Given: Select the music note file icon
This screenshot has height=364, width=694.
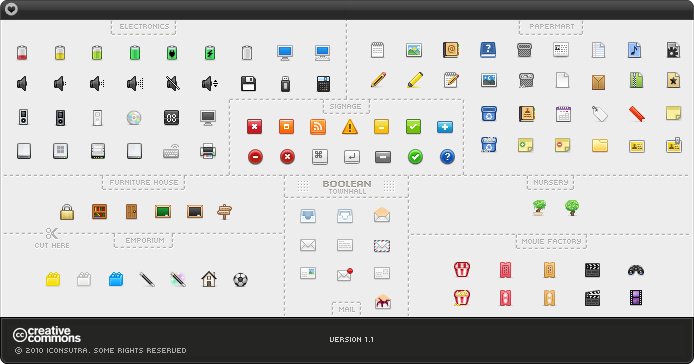Looking at the screenshot, I should click(x=634, y=50).
